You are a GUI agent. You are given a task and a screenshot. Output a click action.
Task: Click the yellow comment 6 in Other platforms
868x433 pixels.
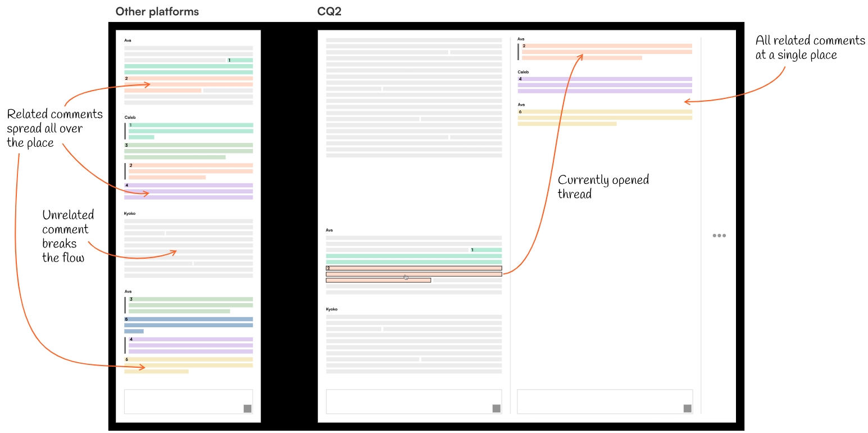point(188,365)
